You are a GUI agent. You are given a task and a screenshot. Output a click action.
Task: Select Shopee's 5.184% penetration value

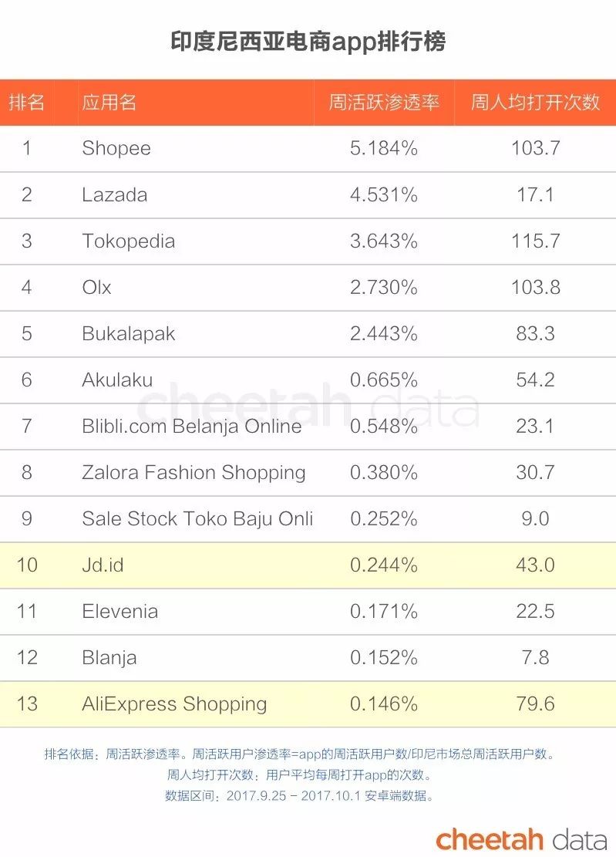pos(383,148)
